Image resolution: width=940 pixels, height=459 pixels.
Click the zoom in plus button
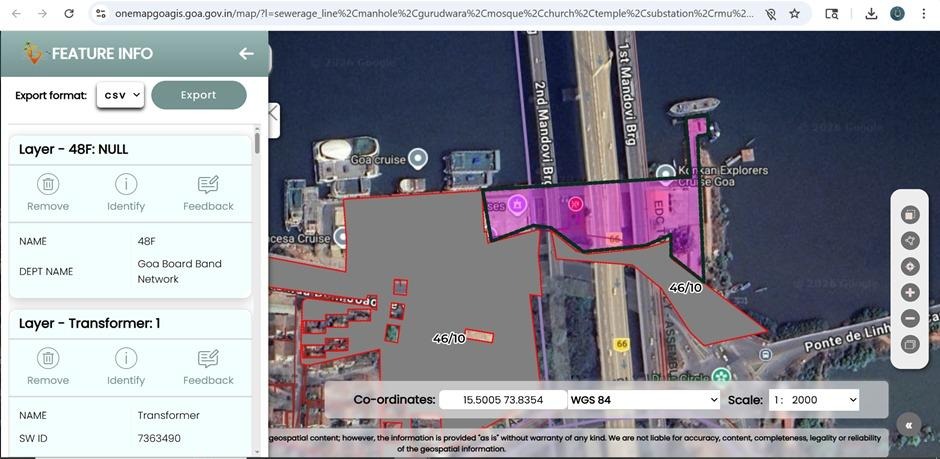(910, 293)
